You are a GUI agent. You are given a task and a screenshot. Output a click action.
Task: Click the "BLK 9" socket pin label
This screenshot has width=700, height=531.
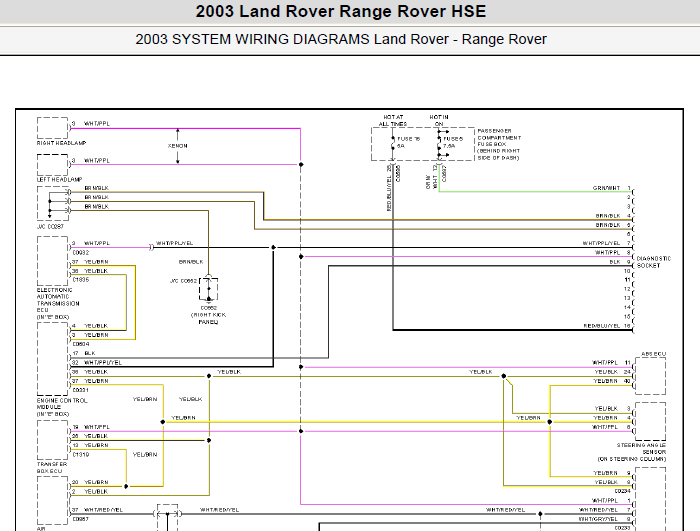pyautogui.click(x=620, y=262)
